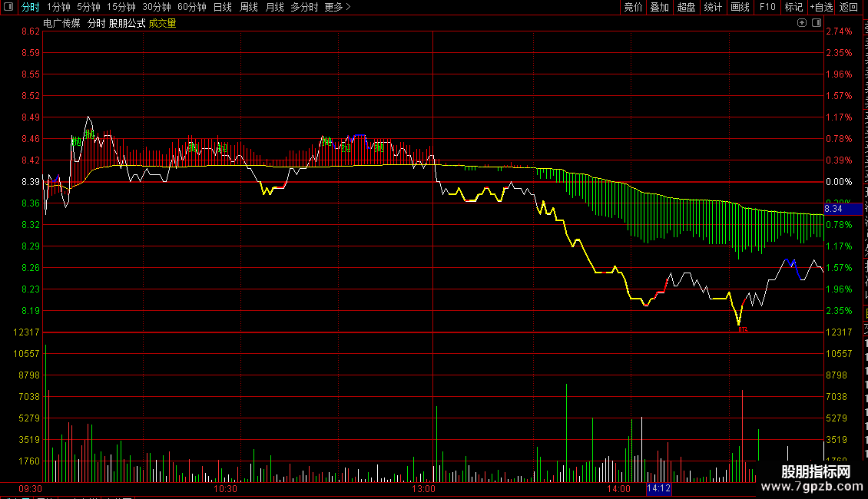868x499 pixels.
Task: Click the 返回 back button
Action: [x=849, y=7]
